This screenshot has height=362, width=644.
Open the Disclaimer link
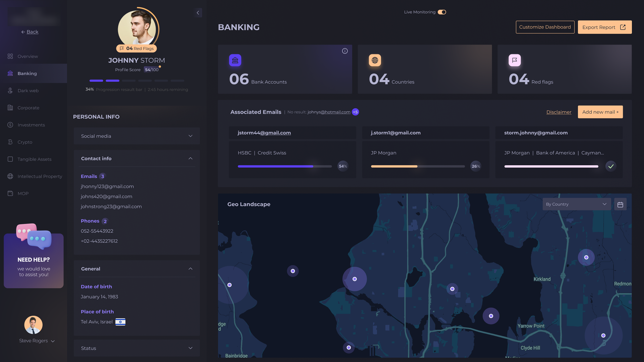pos(559,112)
